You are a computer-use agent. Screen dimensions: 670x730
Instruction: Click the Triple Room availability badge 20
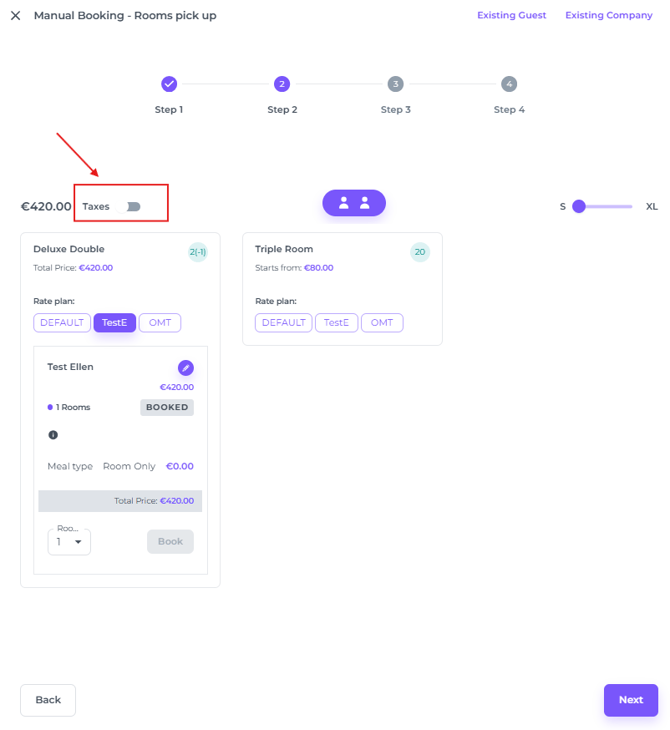coord(420,252)
